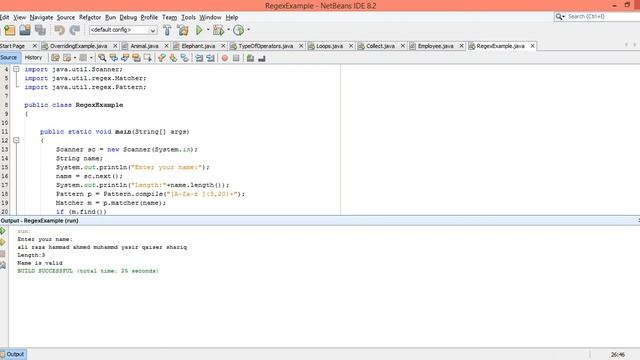
Task: Close the Animal.java tab
Action: 166,46
